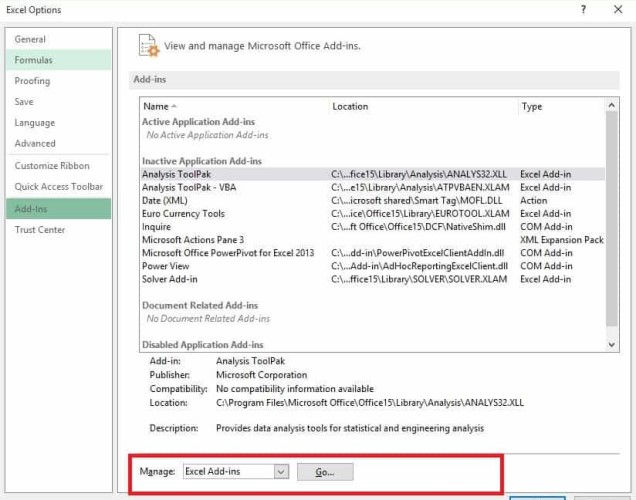Click the Add-ins page gear document icon

tap(148, 46)
